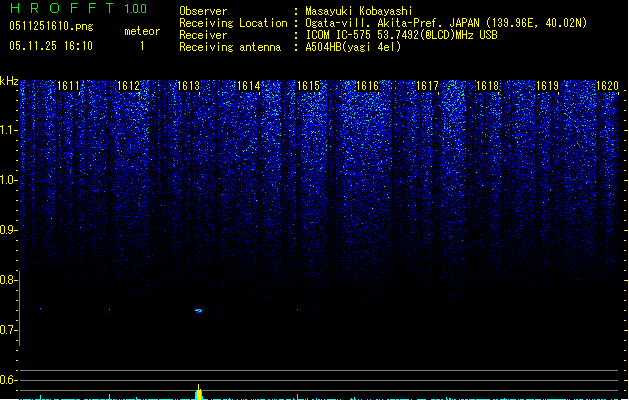
Task: Click the kHz axis unit label
Action: [x=9, y=81]
